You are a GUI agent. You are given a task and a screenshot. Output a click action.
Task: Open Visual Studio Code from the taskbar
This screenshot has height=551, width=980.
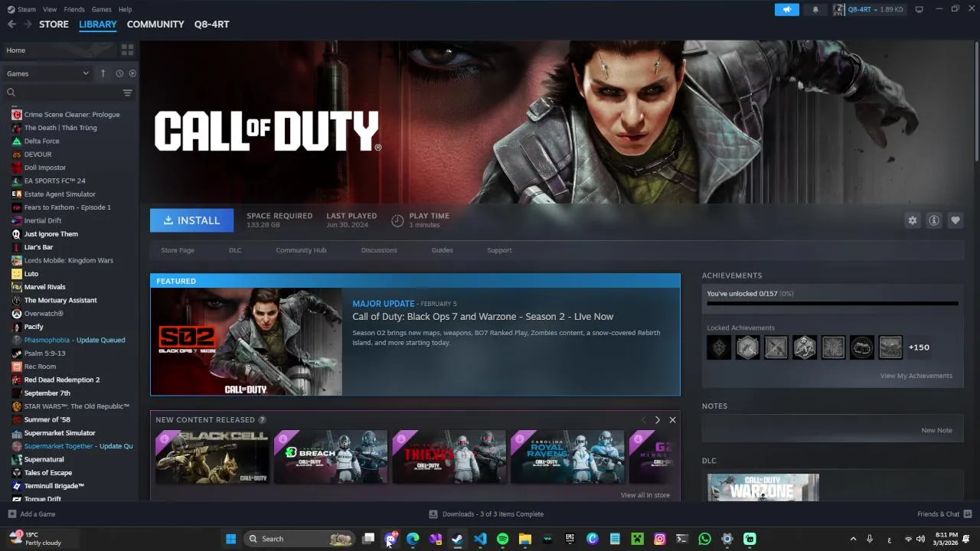pos(480,539)
